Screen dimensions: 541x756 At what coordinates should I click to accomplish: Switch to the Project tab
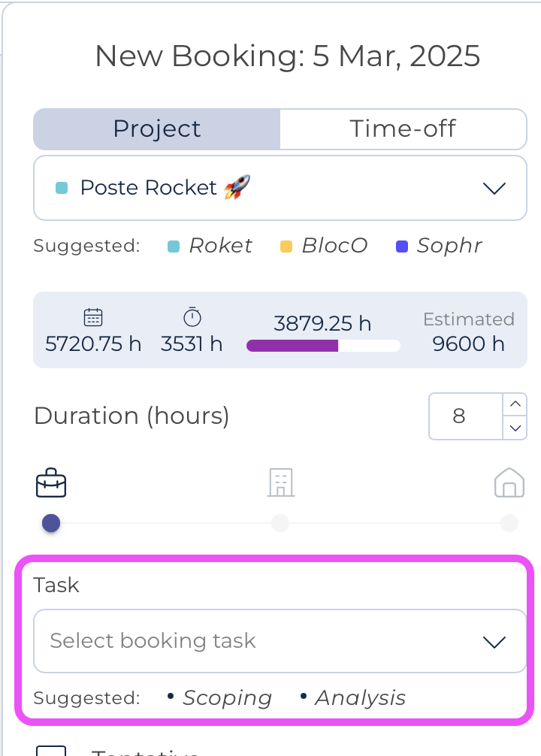coord(157,129)
